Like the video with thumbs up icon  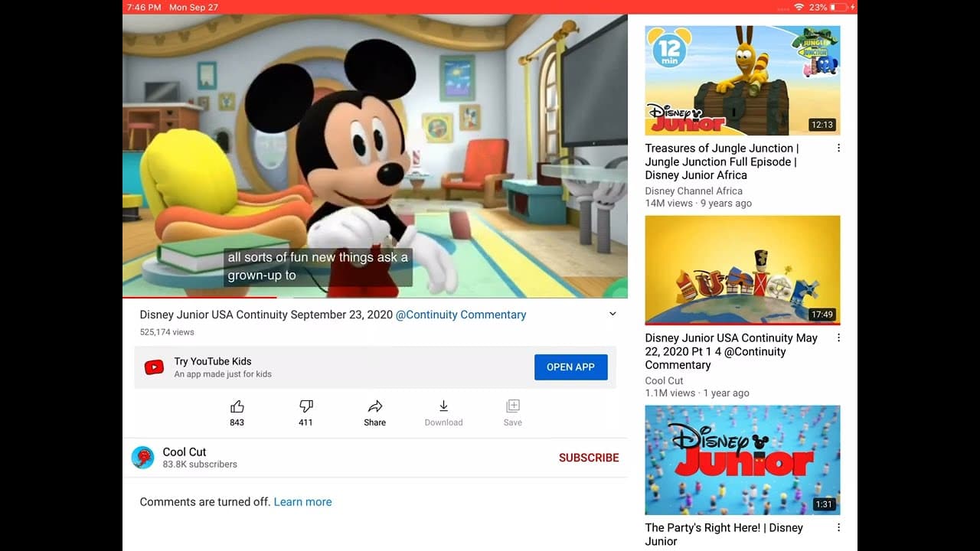coord(237,406)
